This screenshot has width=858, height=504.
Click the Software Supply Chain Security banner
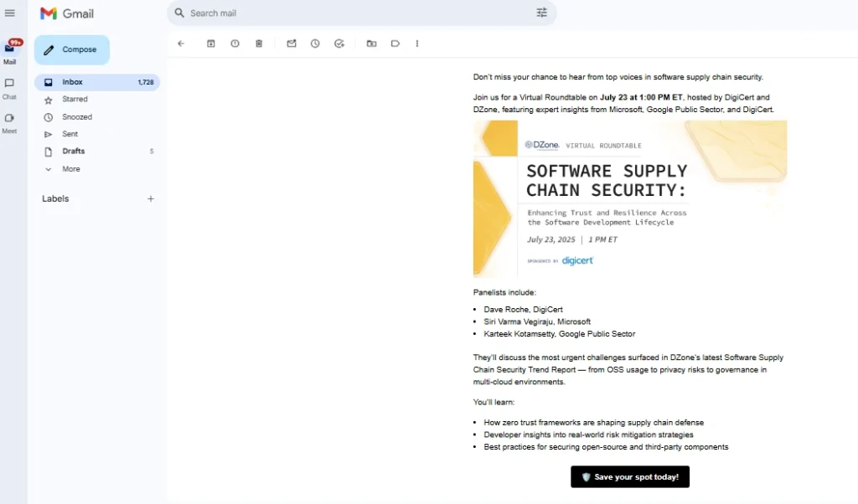[630, 199]
